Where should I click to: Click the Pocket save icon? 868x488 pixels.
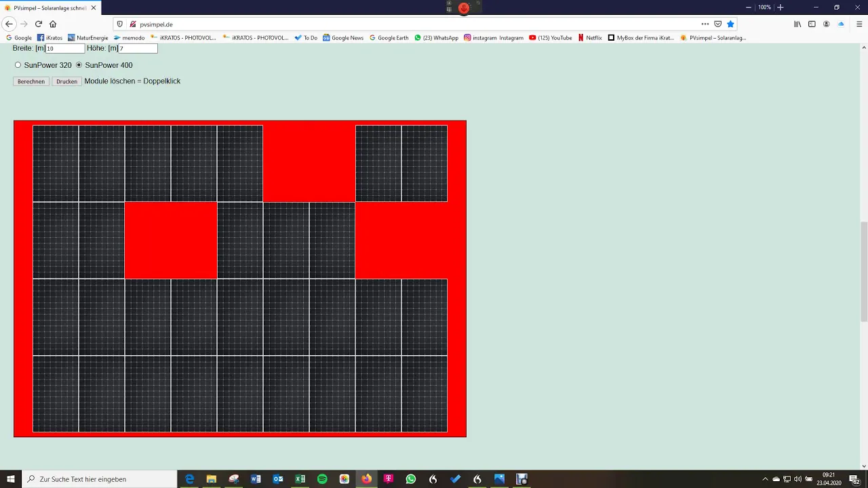718,24
